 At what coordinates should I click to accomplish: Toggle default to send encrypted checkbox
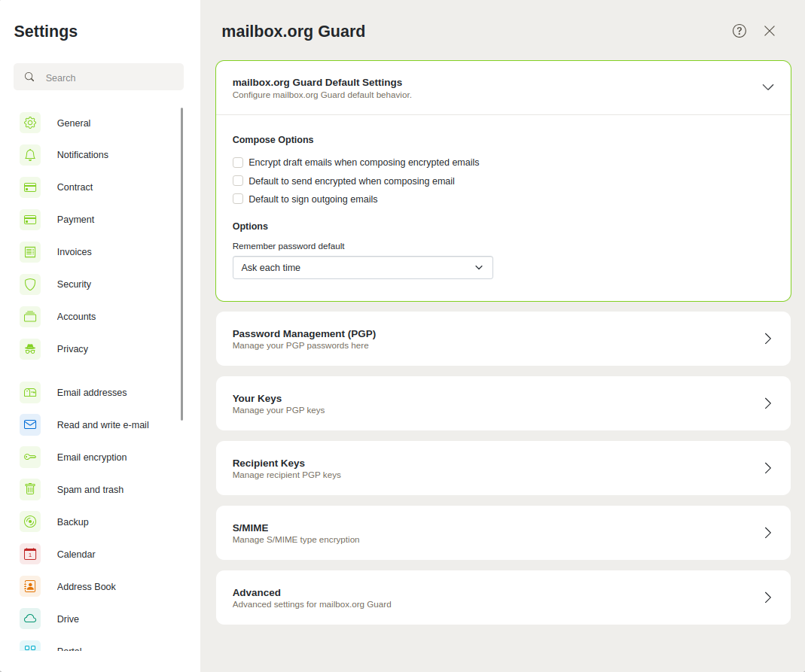click(x=238, y=181)
